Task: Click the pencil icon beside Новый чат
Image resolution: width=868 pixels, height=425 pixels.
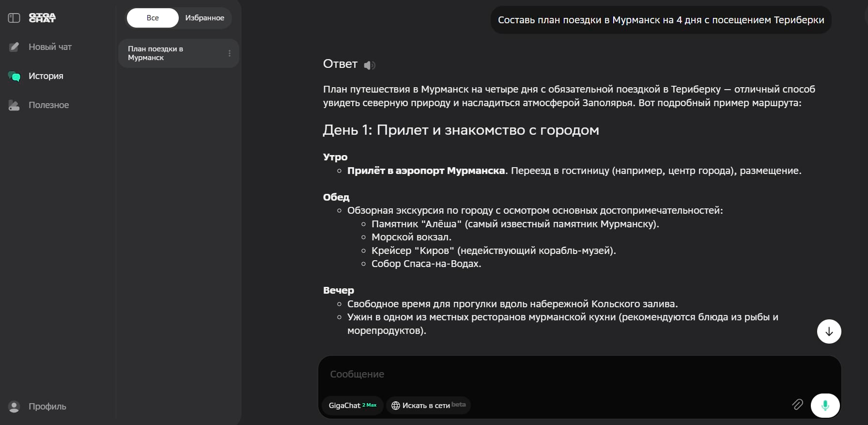Action: coord(15,47)
